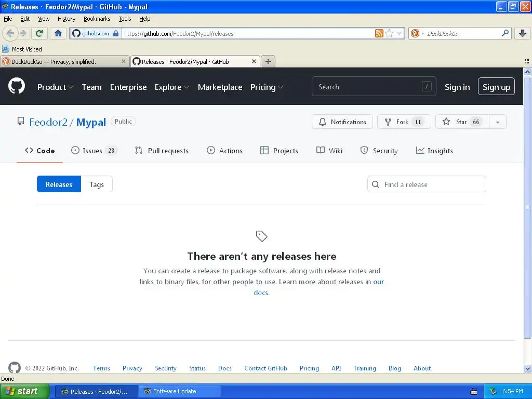Bookmark this page with the star icon

pos(389,33)
